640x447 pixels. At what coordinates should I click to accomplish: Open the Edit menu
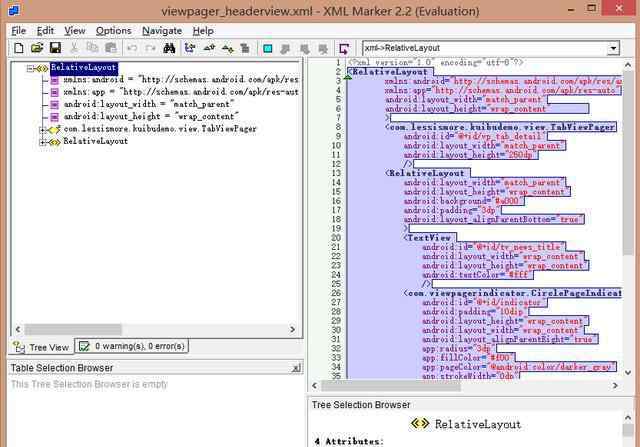(x=45, y=31)
